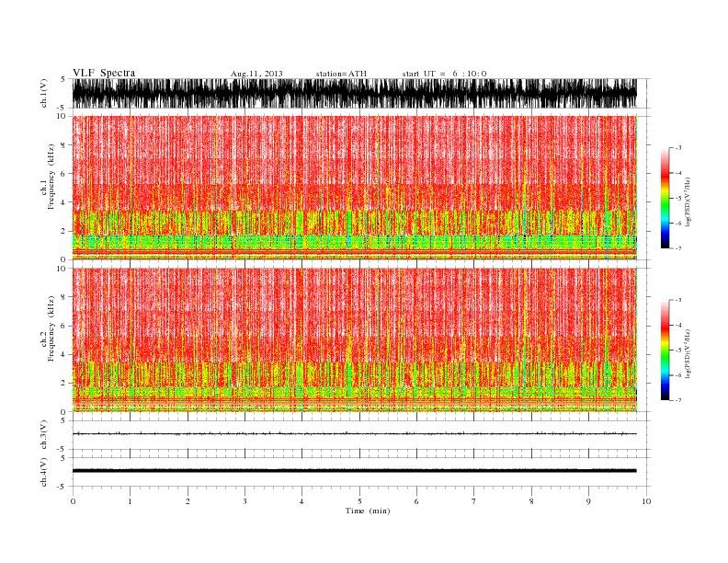Screen dimensions: 728x563
Task: Click time axis tick label '4'
Action: coord(302,501)
